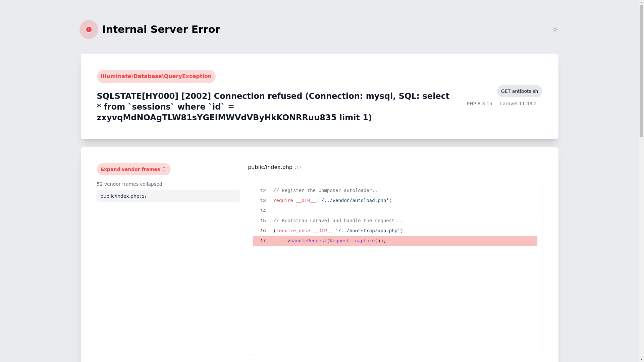Click the PHP 8.3.15 — Laravel 11.43.2 text
Viewport: 644px width, 362px height.
point(501,104)
